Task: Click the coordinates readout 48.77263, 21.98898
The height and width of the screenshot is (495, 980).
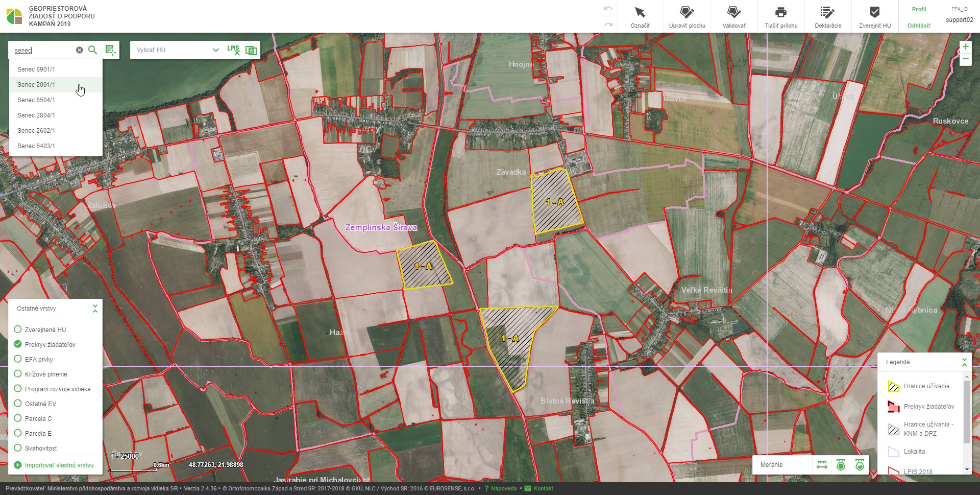Action: pyautogui.click(x=216, y=465)
